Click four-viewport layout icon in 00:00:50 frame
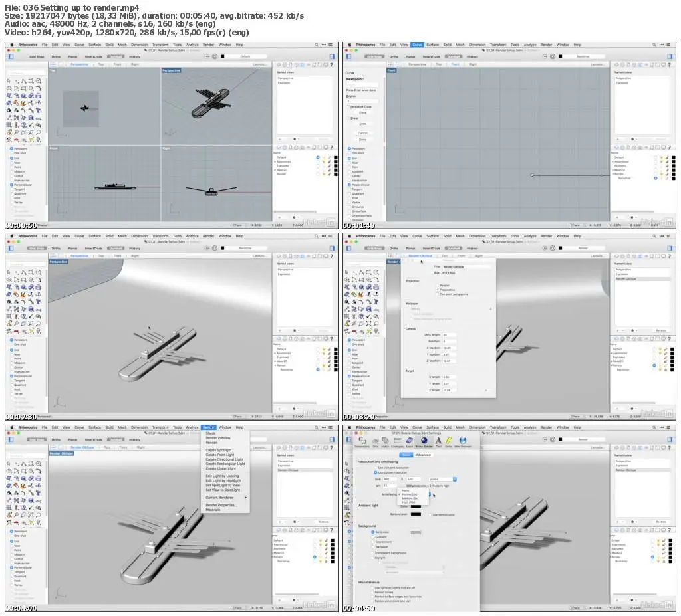 pos(53,64)
